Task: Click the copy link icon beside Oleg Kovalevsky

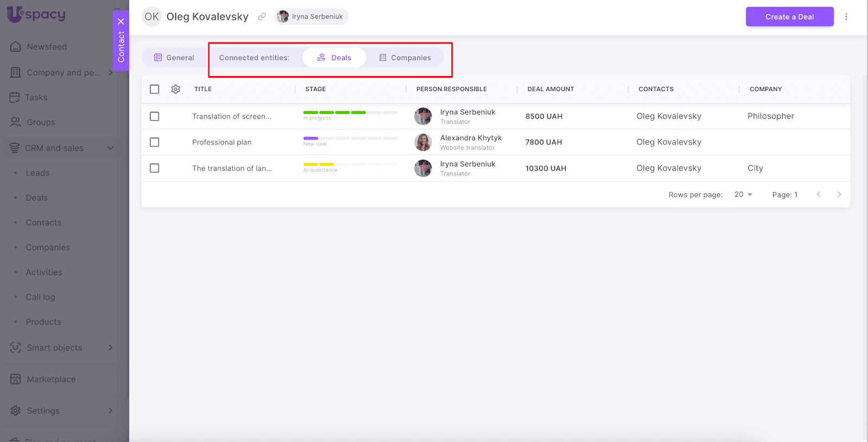Action: (262, 17)
